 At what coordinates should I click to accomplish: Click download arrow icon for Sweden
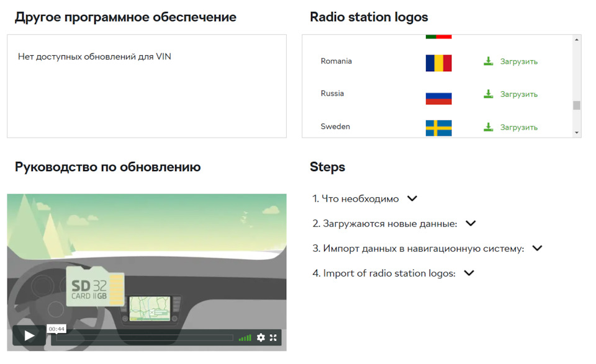point(488,127)
